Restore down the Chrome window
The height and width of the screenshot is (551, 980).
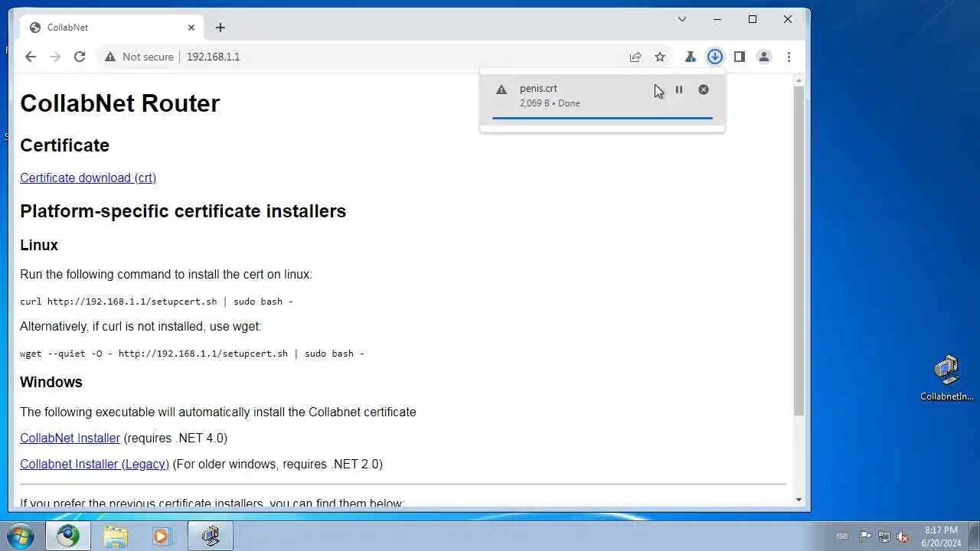(753, 19)
